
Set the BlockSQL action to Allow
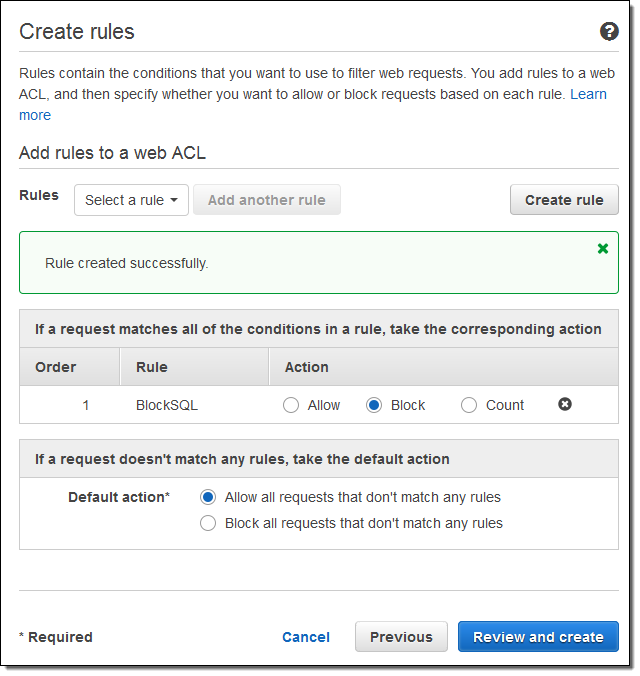pyautogui.click(x=291, y=405)
